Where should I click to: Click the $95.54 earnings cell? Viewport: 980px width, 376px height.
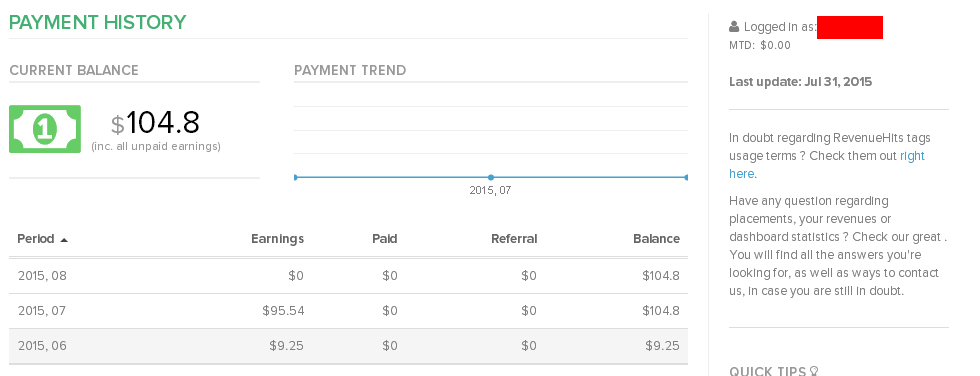pos(283,311)
